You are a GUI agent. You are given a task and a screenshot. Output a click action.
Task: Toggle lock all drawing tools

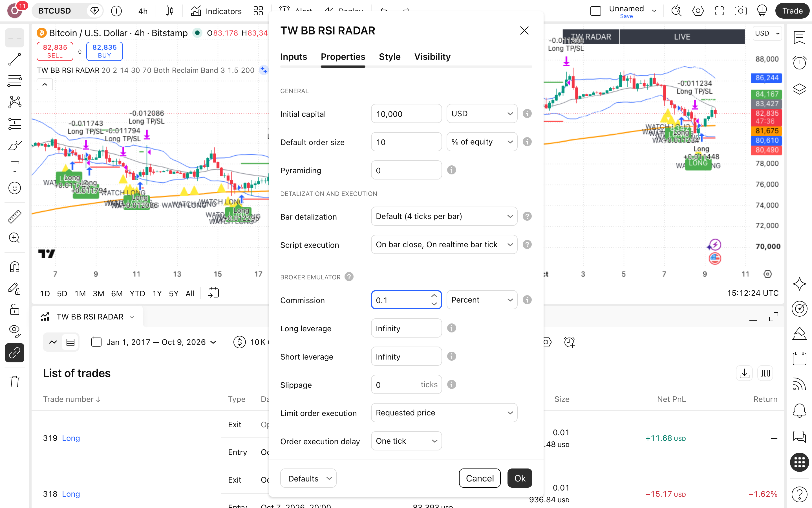(15, 310)
